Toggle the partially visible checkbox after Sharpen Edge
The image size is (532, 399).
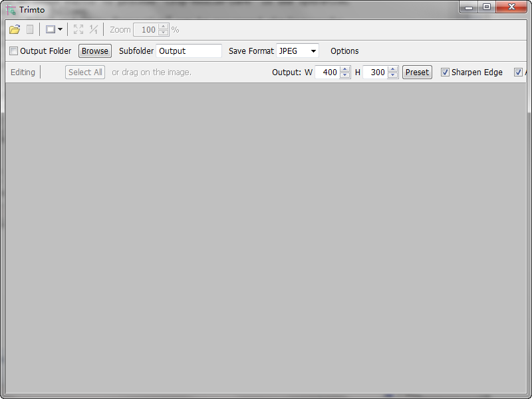tap(518, 72)
